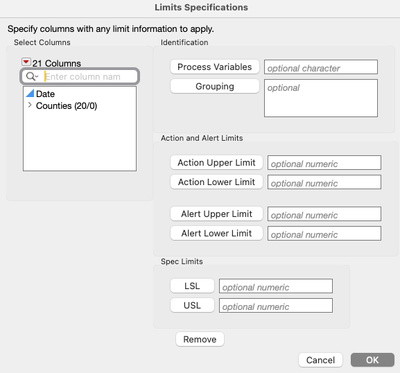Select the Grouping optional list box
This screenshot has width=400, height=373.
click(x=321, y=98)
